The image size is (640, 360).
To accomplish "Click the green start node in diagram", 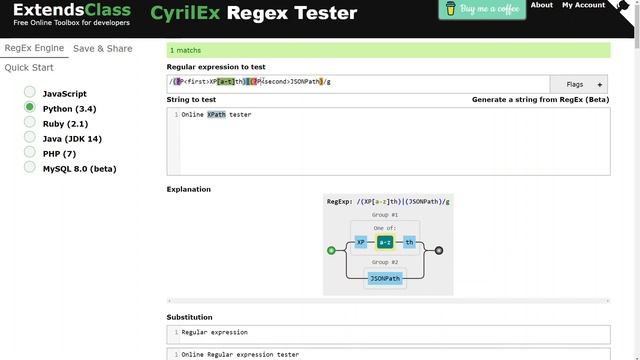I will [331, 250].
